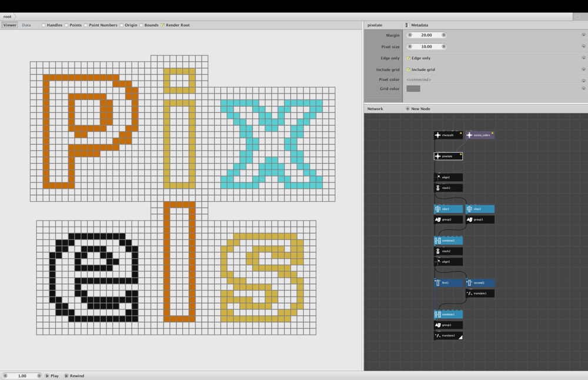Toggle the Bounds checkbox

pyautogui.click(x=141, y=25)
